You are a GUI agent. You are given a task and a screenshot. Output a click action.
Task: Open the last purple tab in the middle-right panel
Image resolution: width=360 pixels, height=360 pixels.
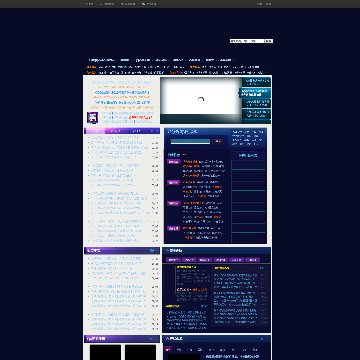pyautogui.click(x=252, y=260)
